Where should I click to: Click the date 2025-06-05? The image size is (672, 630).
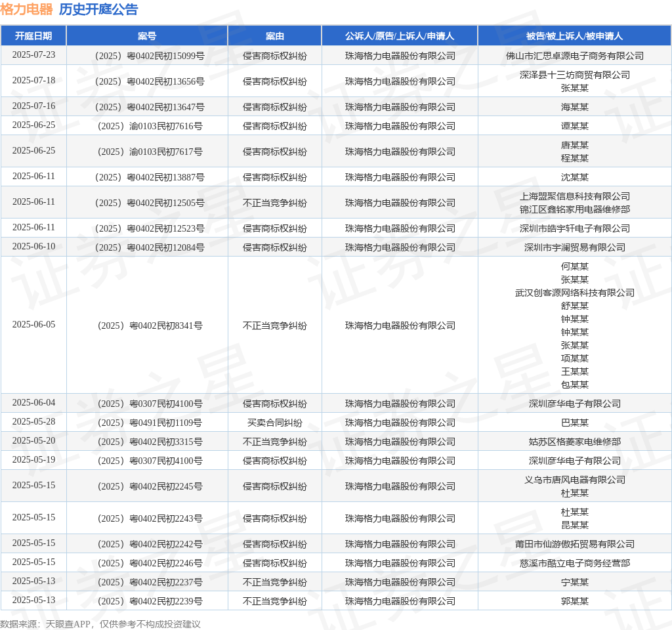[33, 324]
